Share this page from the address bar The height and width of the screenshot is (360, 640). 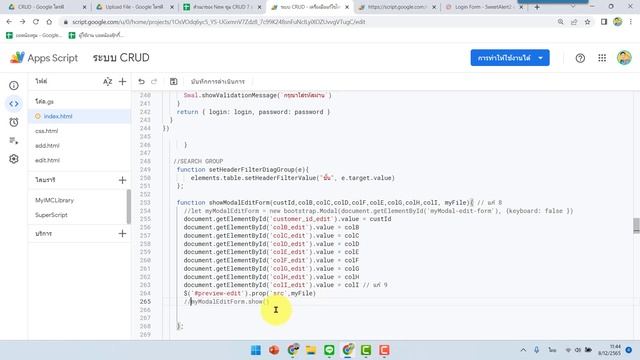574,22
